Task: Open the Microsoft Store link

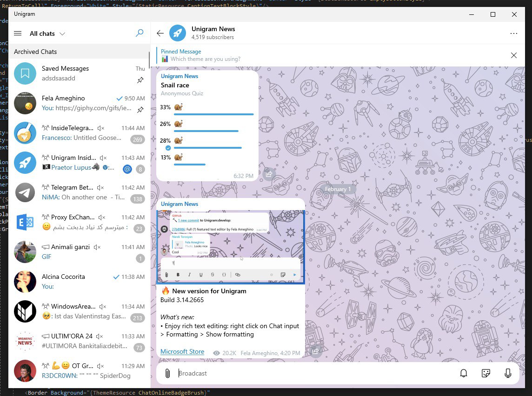Action: pyautogui.click(x=182, y=351)
